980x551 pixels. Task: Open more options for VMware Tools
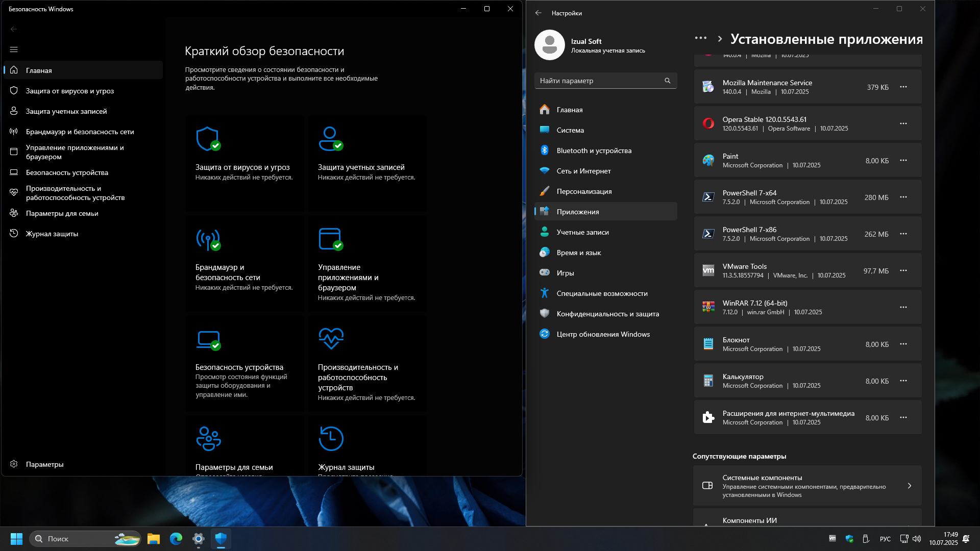click(903, 270)
